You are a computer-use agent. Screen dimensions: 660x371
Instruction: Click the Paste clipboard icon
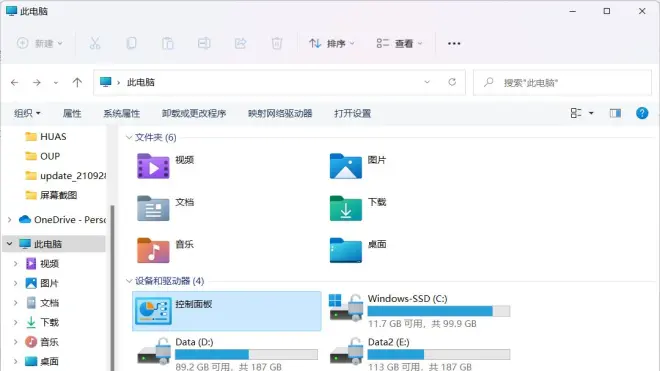(168, 43)
